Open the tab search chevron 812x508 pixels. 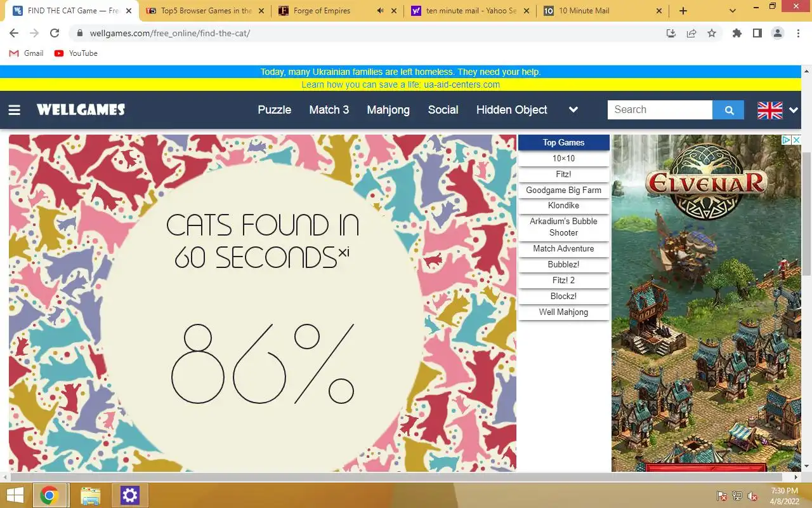point(733,11)
